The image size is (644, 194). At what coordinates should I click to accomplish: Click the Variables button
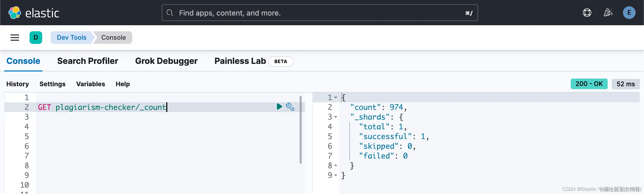coord(91,84)
